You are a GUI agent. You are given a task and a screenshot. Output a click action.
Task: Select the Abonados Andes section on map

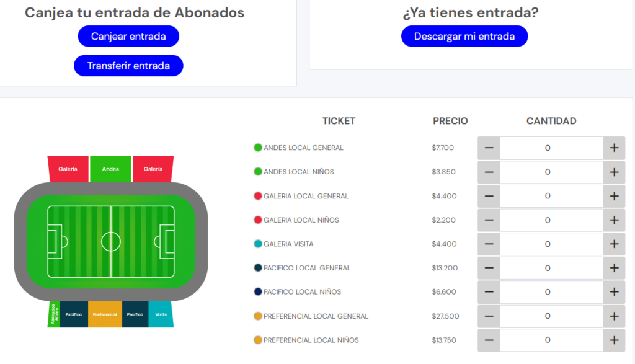(x=54, y=314)
